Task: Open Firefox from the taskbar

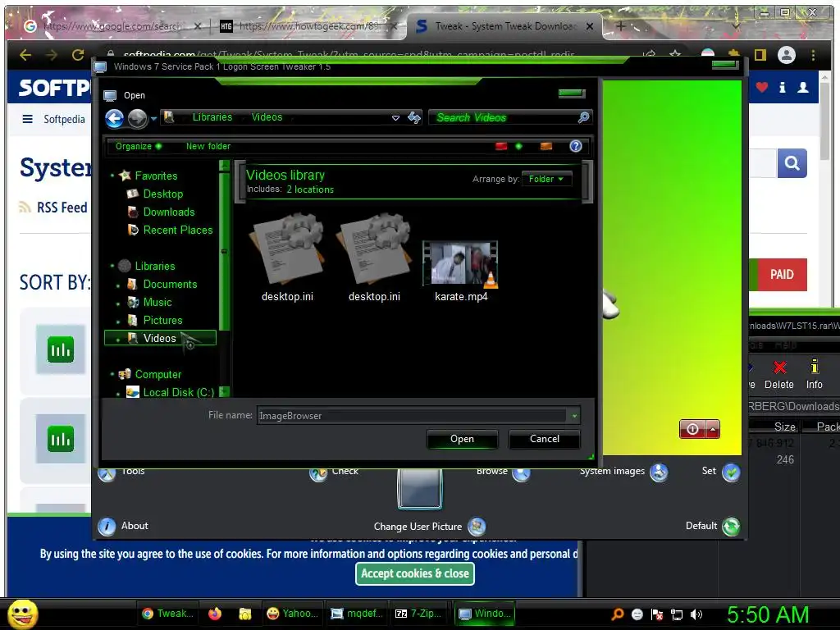Action: (x=215, y=614)
